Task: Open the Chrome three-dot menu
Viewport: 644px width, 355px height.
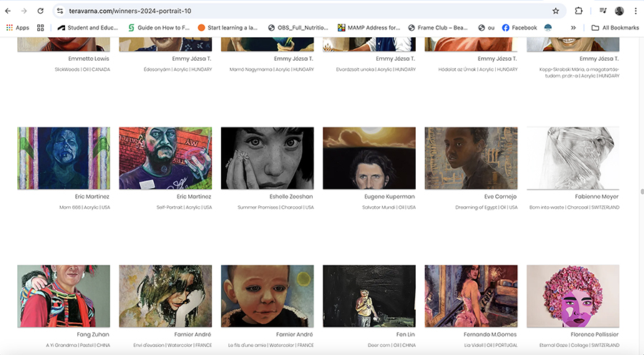Action: 635,11
